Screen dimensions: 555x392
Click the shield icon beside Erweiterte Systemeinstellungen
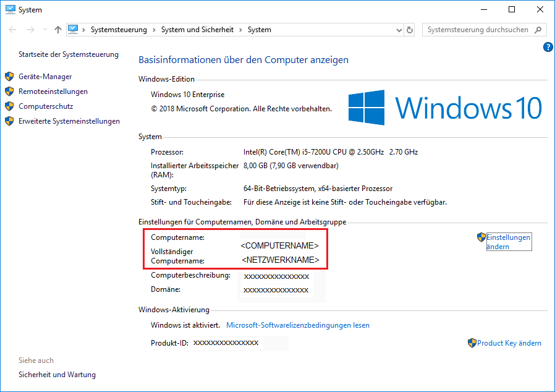click(x=9, y=121)
